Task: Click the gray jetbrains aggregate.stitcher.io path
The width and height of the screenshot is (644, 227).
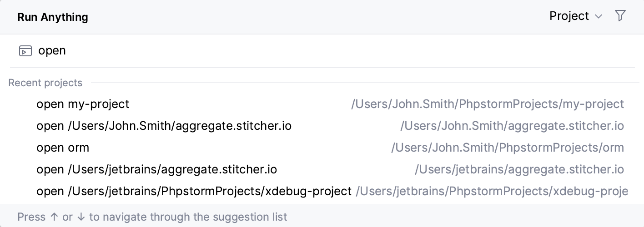Action: (519, 169)
